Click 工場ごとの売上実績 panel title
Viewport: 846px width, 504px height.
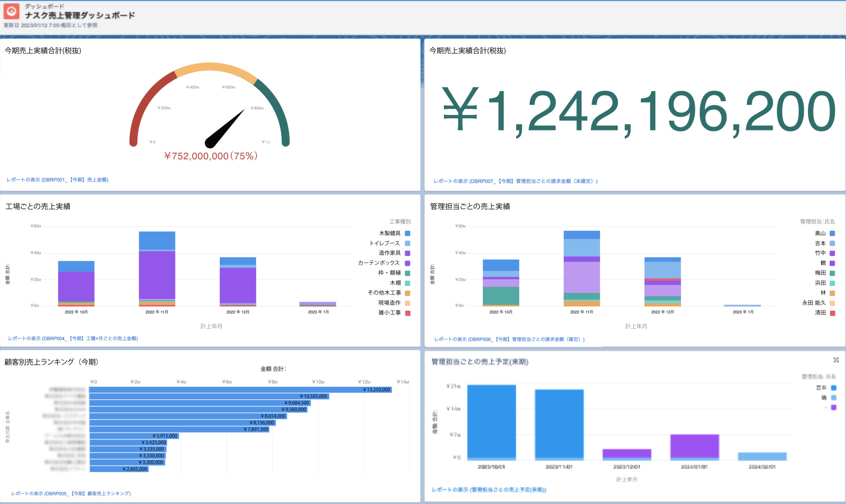38,206
